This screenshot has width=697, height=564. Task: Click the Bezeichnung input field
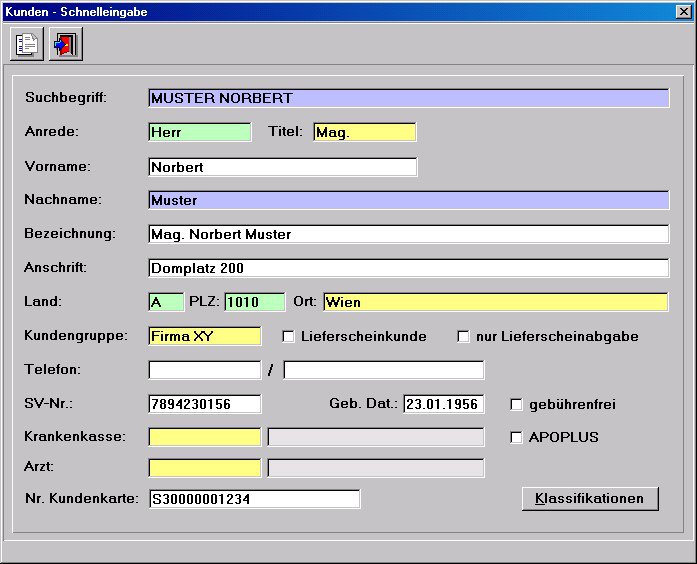tap(409, 234)
